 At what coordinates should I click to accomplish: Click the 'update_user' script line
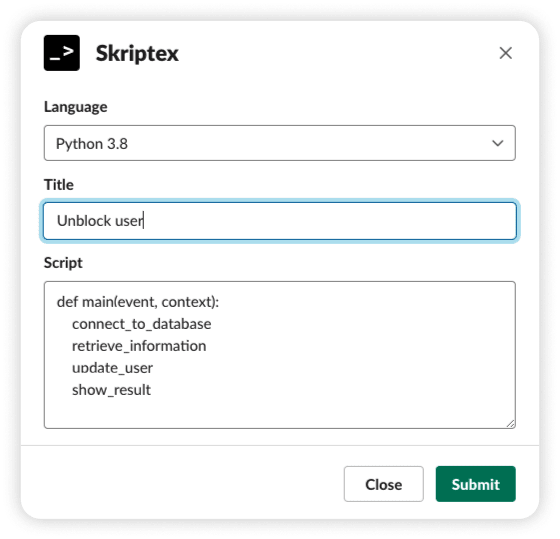point(112,368)
